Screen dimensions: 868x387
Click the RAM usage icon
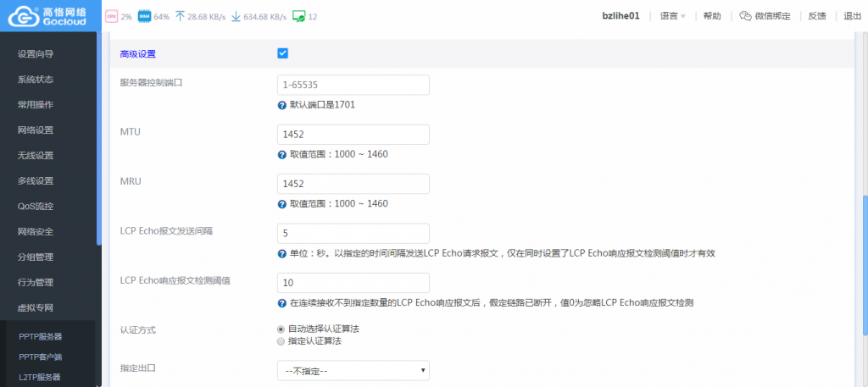click(x=145, y=16)
